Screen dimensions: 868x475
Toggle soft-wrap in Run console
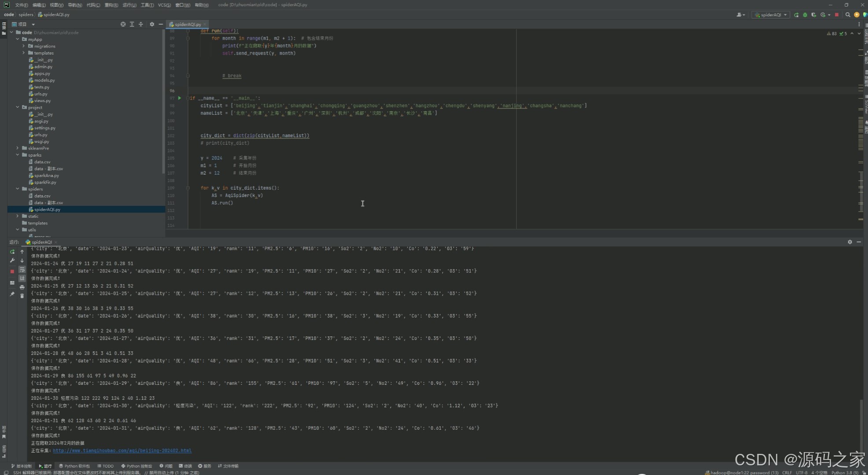22,270
